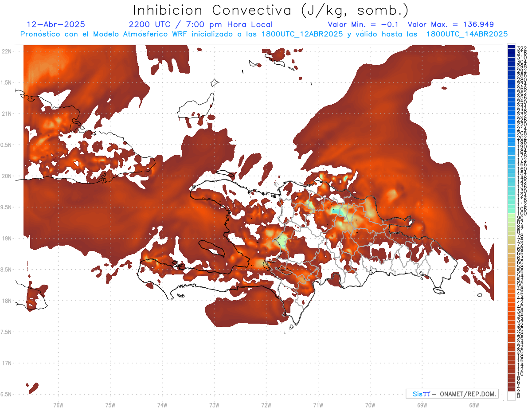Click the '72W' longitude label
This screenshot has height=411, width=532.
click(x=266, y=405)
